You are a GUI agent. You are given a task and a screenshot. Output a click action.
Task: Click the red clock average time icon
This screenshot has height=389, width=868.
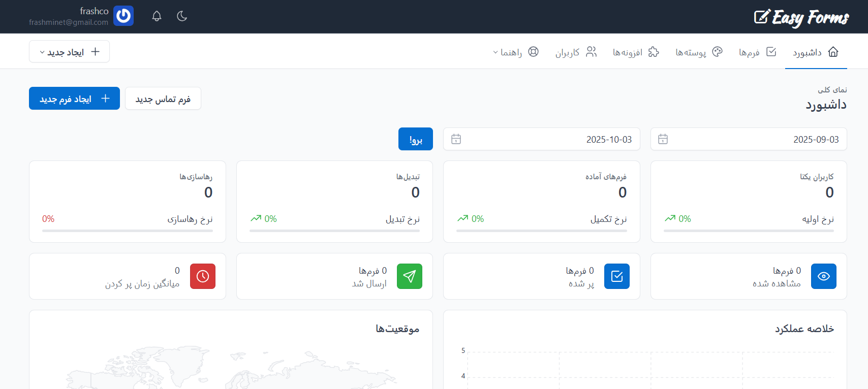202,276
